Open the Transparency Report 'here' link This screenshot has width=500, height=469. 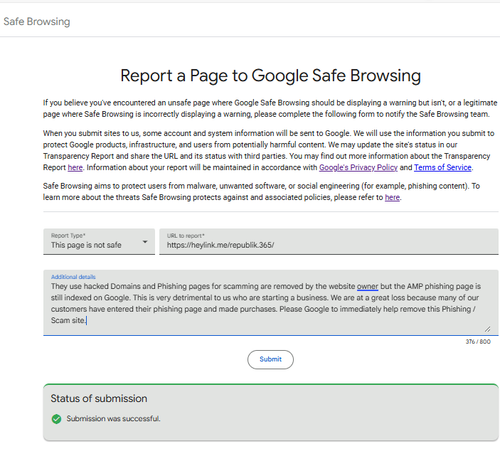pyautogui.click(x=75, y=168)
